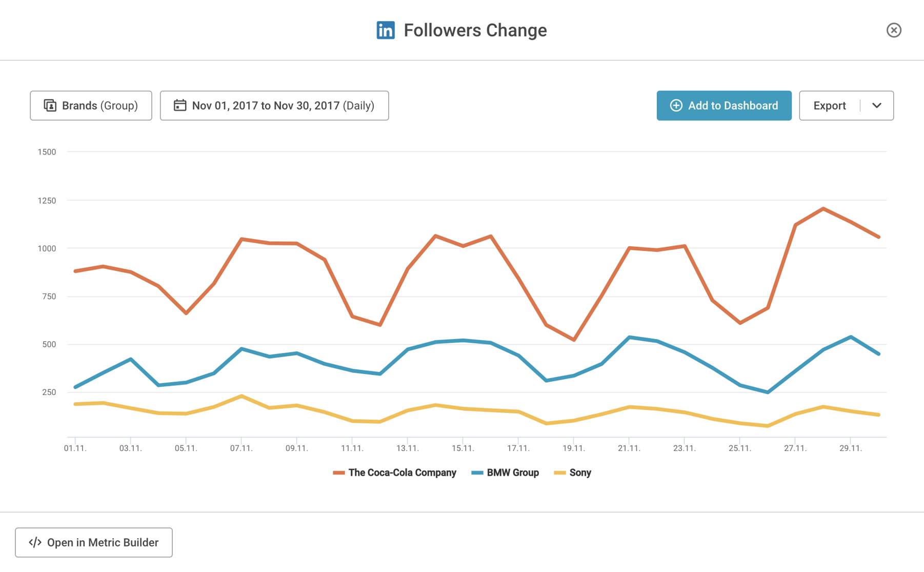Click the code icon in Metric Builder button
Screen dimensions: 924x572
[x=35, y=542]
